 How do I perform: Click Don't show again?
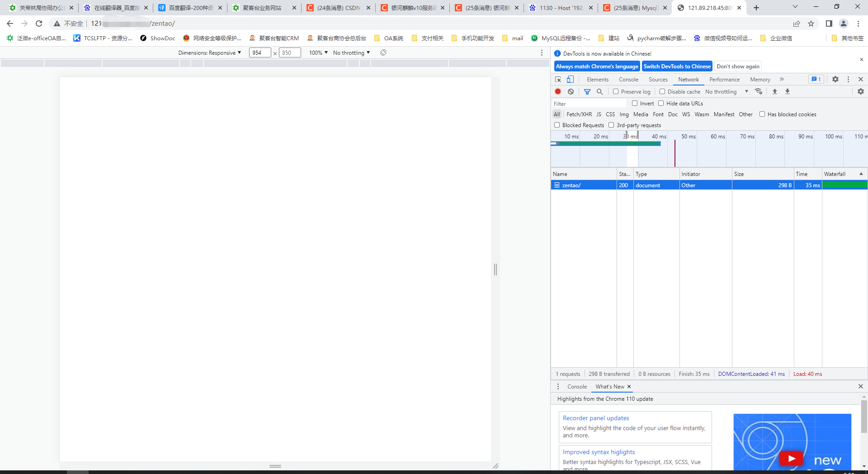738,66
